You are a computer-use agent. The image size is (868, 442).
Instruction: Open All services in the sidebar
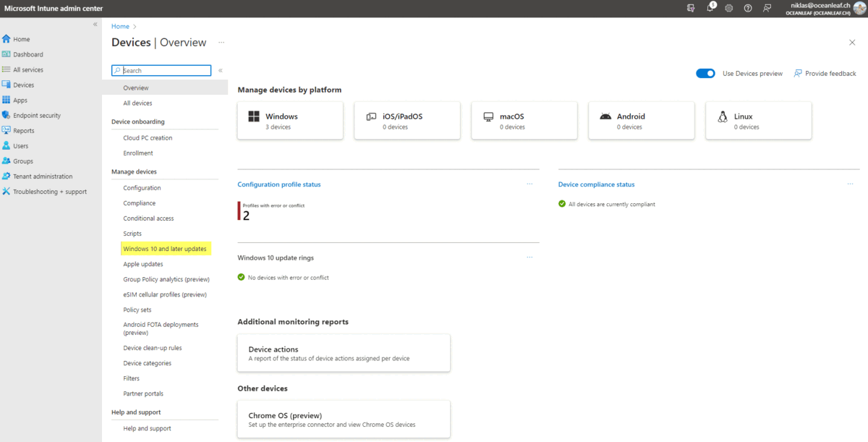pos(27,69)
